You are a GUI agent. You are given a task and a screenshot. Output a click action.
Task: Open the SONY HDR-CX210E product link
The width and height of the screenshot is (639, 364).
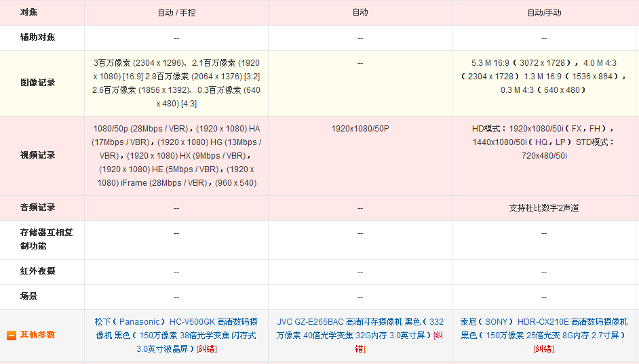[543, 328]
